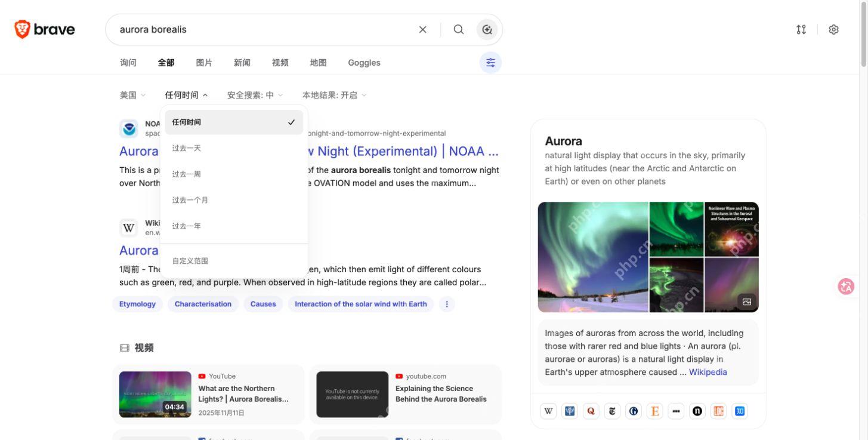Toggle the filter sliders icon
The image size is (868, 440).
[490, 62]
